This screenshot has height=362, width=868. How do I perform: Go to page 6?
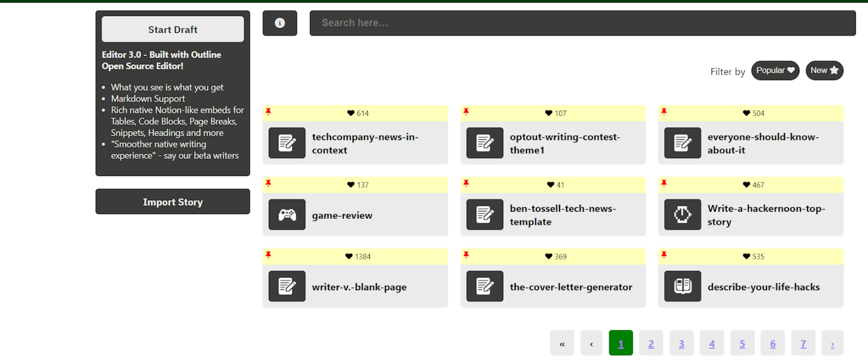[x=773, y=343]
